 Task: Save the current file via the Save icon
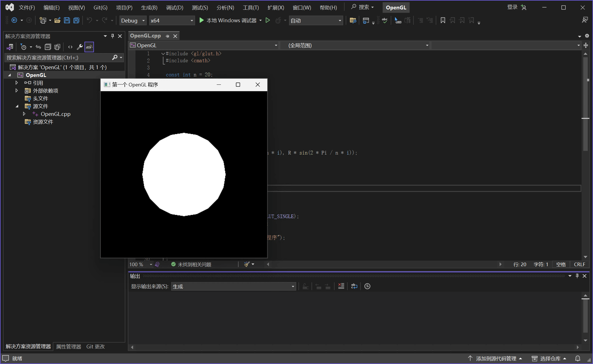coord(67,20)
